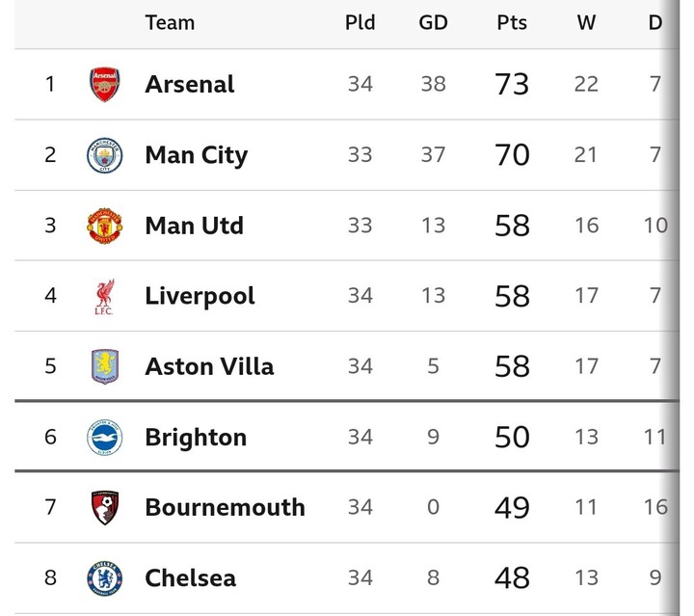The height and width of the screenshot is (616, 694).
Task: Click the Team column header
Action: tap(170, 23)
